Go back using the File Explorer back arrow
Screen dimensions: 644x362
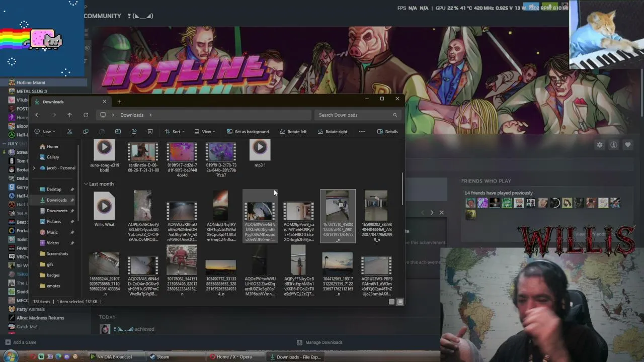tap(37, 115)
